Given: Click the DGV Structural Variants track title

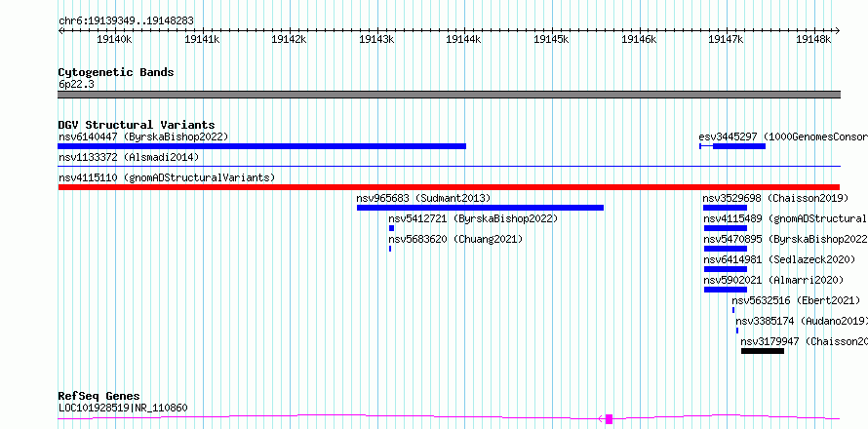Looking at the screenshot, I should point(137,125).
